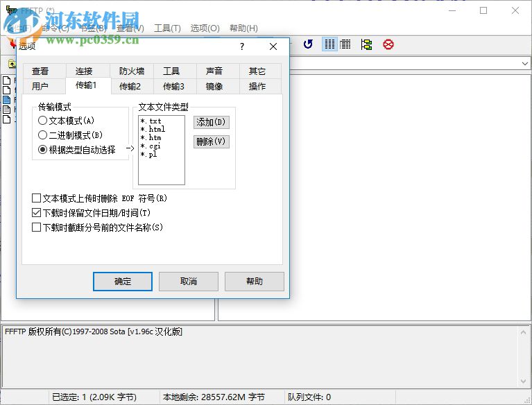The width and height of the screenshot is (532, 405).
Task: Expand the remote path dropdown
Action: (525, 63)
